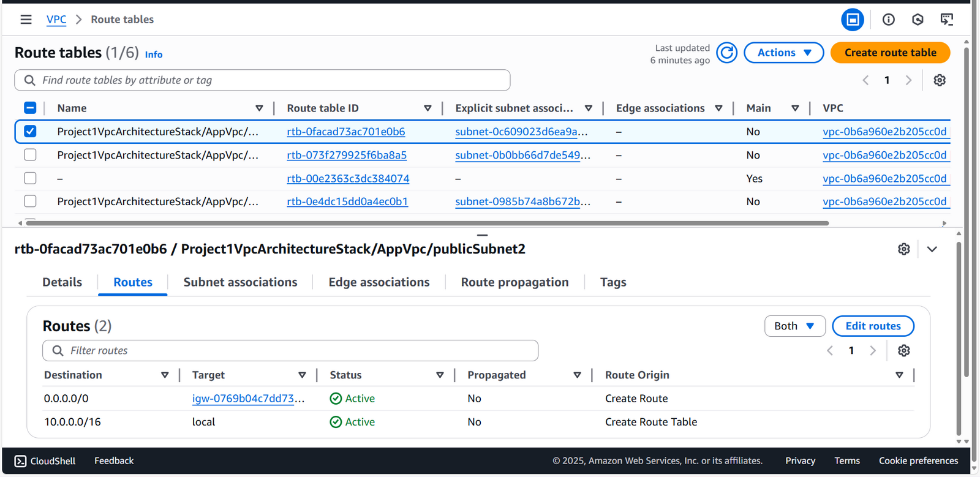Click the CloudShell icon in footer
Screen dimensions: 980x477
(21, 461)
